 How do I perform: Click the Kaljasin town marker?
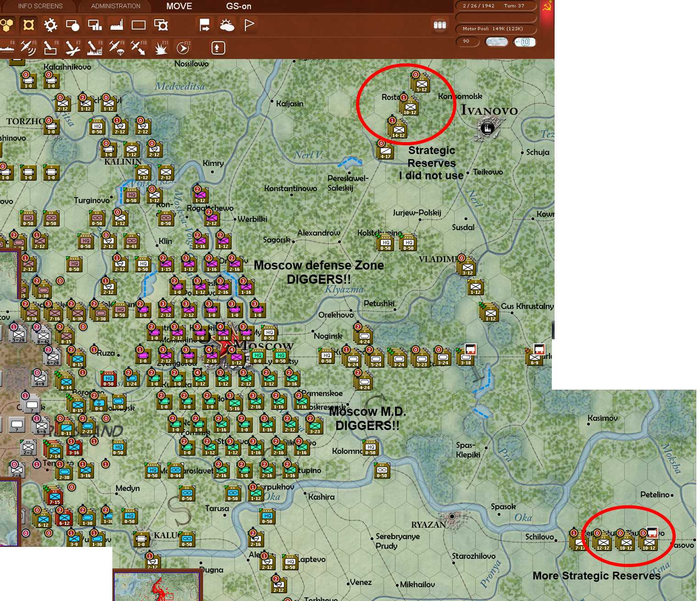(272, 102)
